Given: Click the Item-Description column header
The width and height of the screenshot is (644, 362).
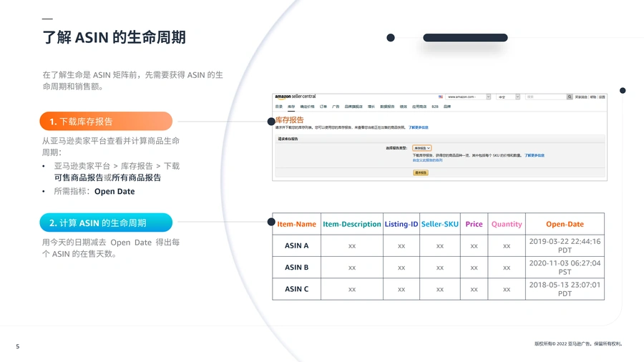Looking at the screenshot, I should 352,224.
